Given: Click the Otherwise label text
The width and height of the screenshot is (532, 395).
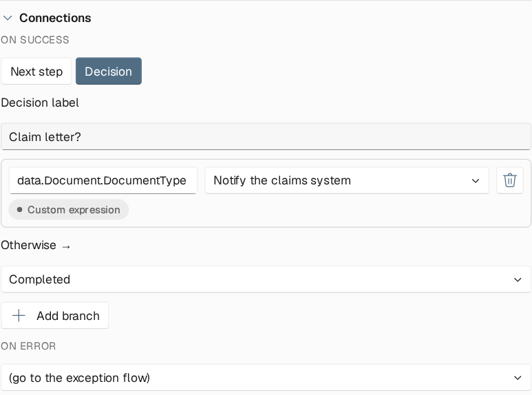Looking at the screenshot, I should pos(28,245).
